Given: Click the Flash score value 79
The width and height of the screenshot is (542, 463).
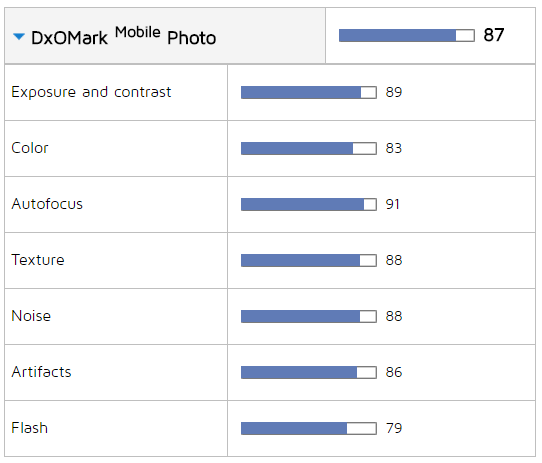Looking at the screenshot, I should 394,428.
